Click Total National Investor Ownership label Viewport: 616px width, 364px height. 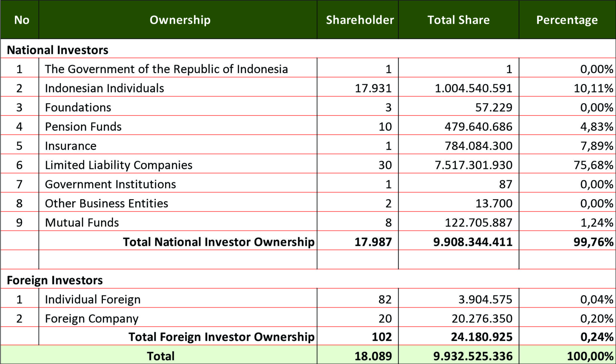click(x=219, y=242)
